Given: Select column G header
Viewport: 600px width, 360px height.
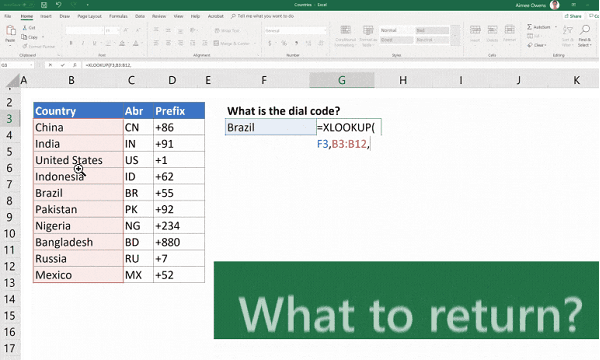Looking at the screenshot, I should click(342, 80).
